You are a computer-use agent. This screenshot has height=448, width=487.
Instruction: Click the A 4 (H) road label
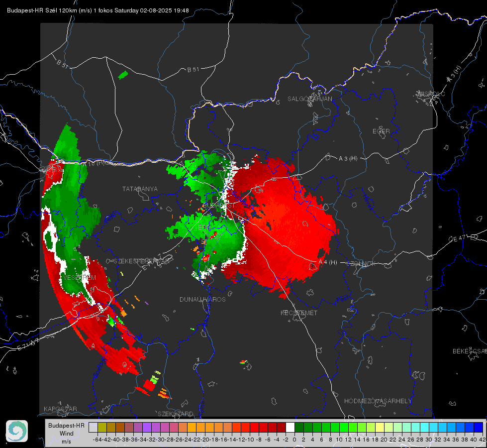[x=328, y=262]
